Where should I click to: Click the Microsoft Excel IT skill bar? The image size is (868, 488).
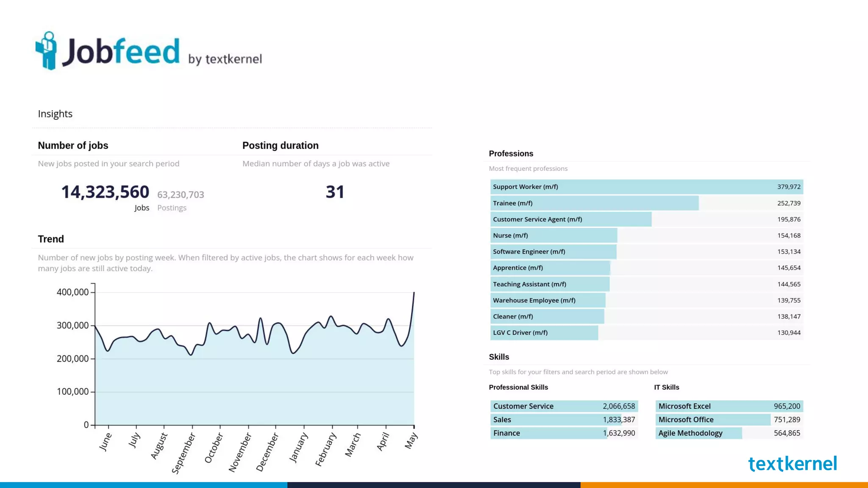pos(729,406)
